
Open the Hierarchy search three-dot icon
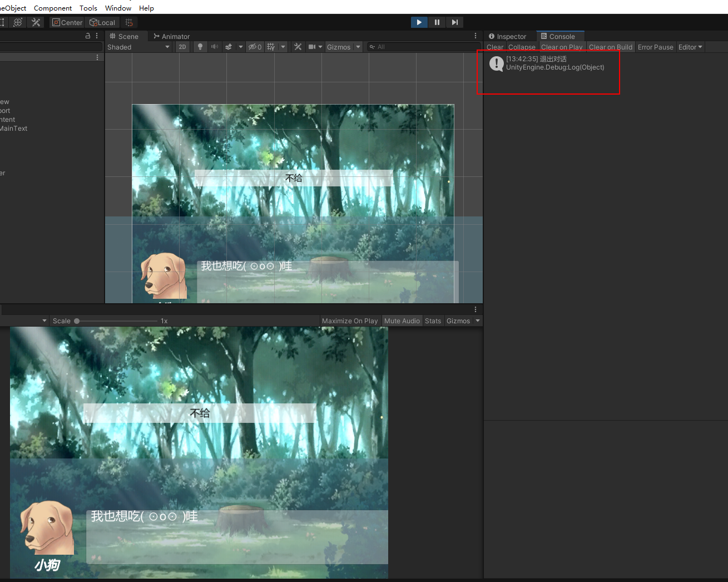[x=97, y=57]
